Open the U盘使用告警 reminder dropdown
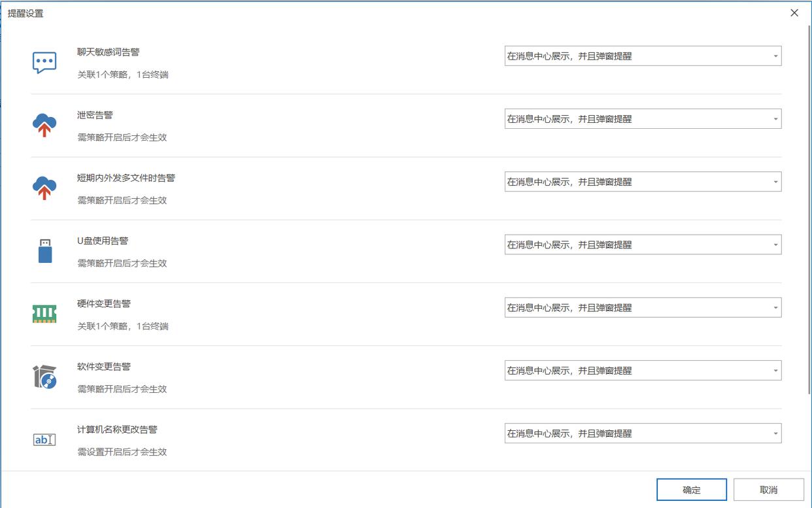Image resolution: width=812 pixels, height=508 pixels. pos(643,245)
